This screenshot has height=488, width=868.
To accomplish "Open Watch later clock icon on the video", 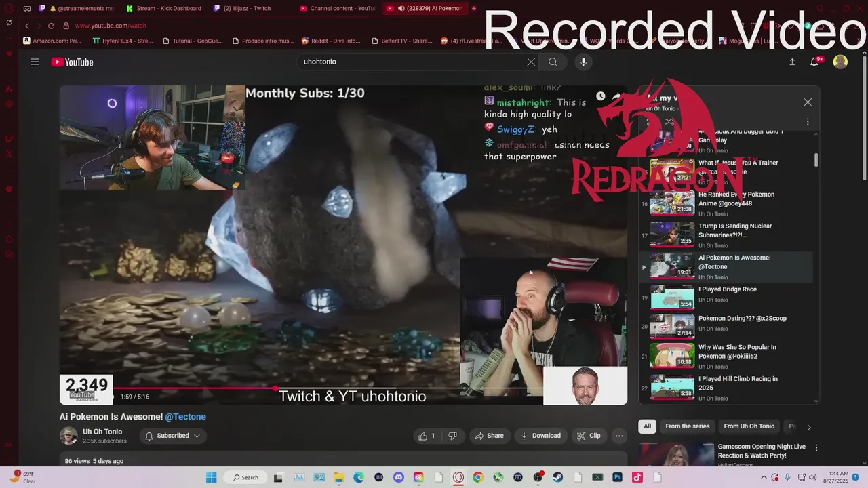I will [601, 96].
